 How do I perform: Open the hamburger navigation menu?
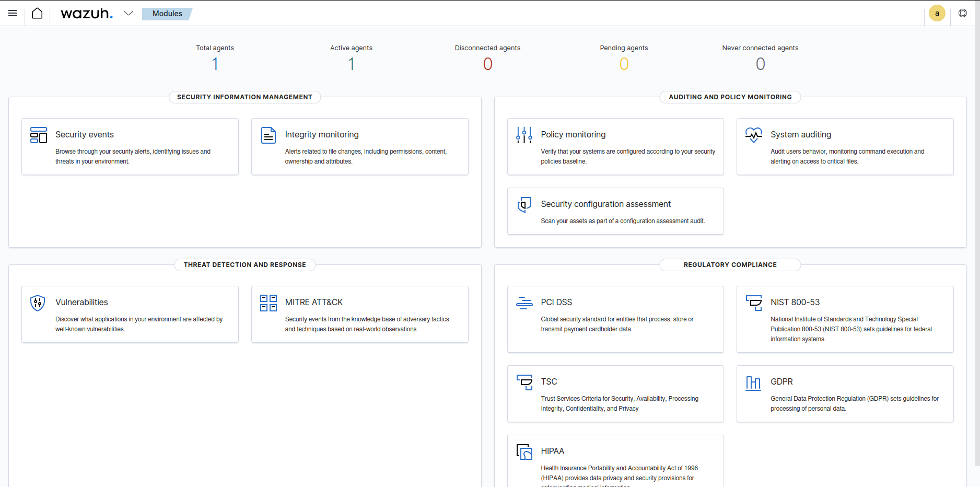13,13
